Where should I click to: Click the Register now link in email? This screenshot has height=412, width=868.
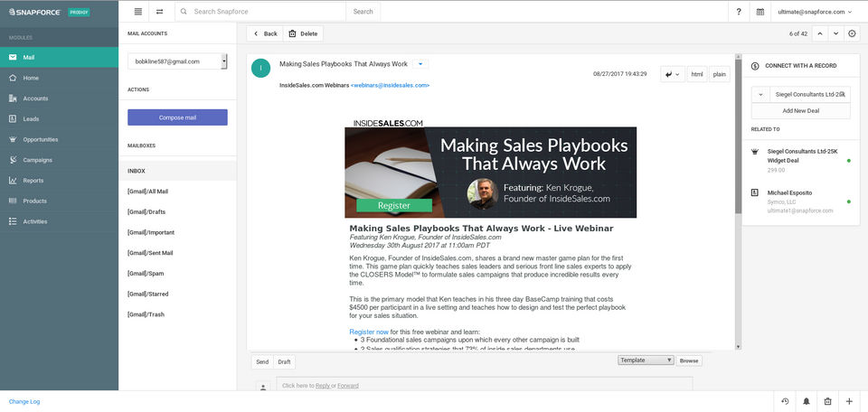369,332
